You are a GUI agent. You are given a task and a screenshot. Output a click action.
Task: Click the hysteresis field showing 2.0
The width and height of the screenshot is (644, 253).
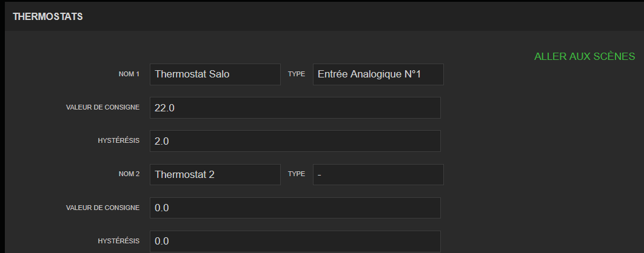pyautogui.click(x=295, y=141)
